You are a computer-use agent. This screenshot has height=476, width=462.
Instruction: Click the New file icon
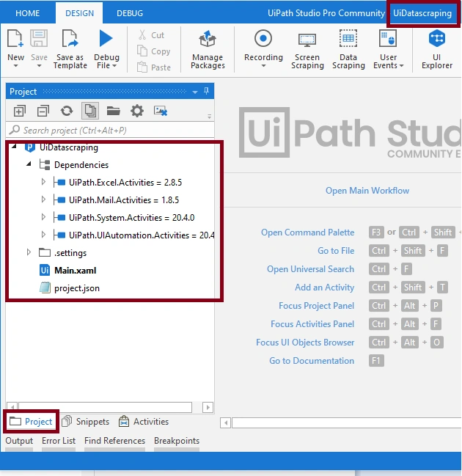pyautogui.click(x=15, y=39)
